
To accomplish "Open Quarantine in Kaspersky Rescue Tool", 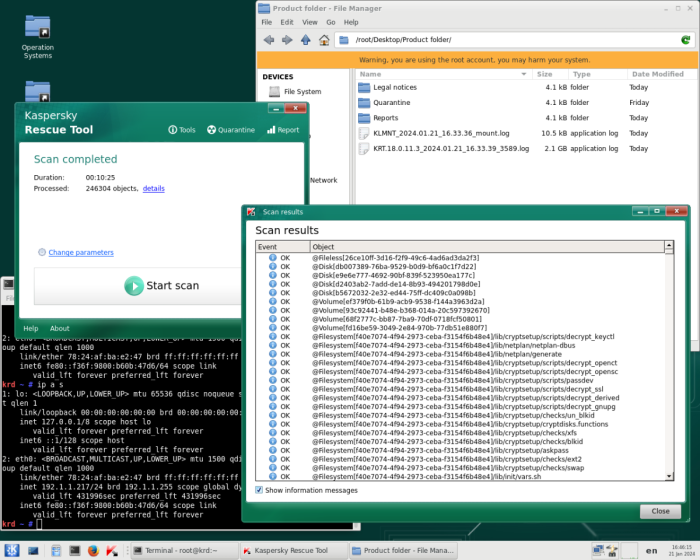I will pyautogui.click(x=231, y=130).
